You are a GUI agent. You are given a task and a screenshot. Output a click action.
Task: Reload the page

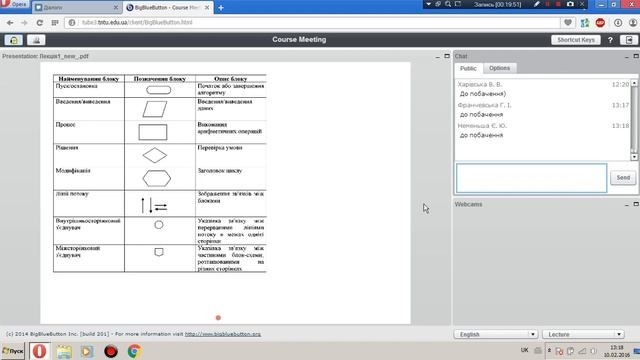point(40,23)
